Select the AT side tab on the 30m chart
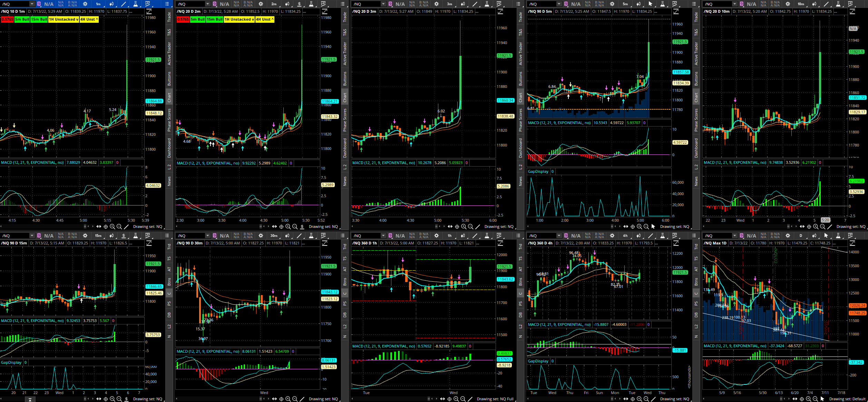Image resolution: width=868 pixels, height=402 pixels. coord(345,269)
